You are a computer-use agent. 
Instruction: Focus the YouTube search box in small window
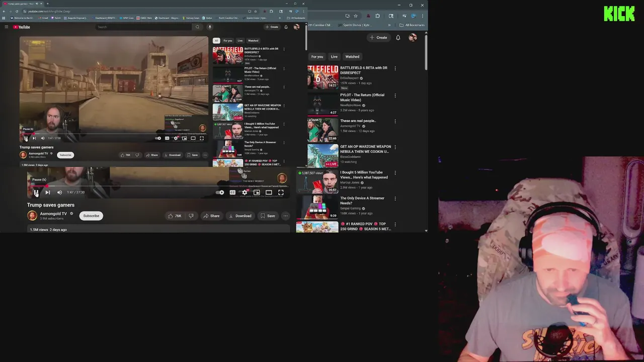pos(143,27)
